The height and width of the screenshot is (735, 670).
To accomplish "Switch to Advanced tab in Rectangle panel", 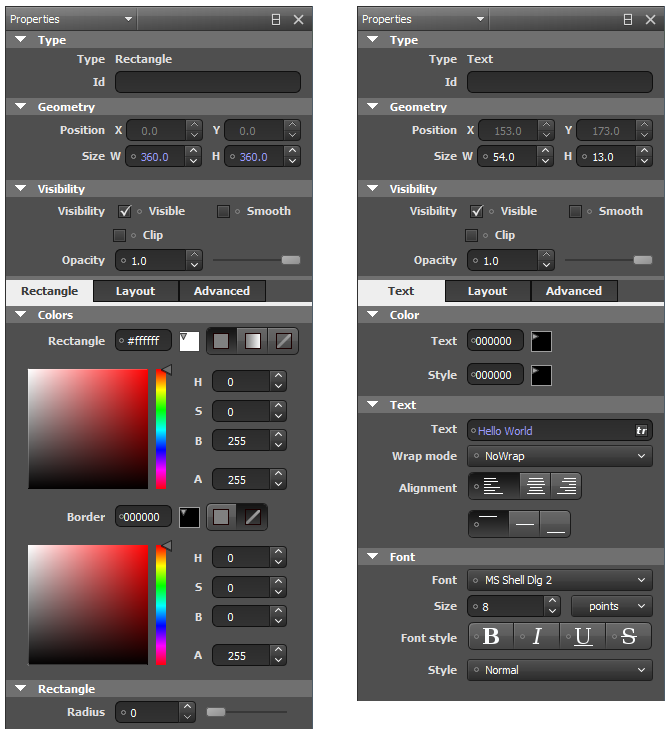I will point(222,291).
